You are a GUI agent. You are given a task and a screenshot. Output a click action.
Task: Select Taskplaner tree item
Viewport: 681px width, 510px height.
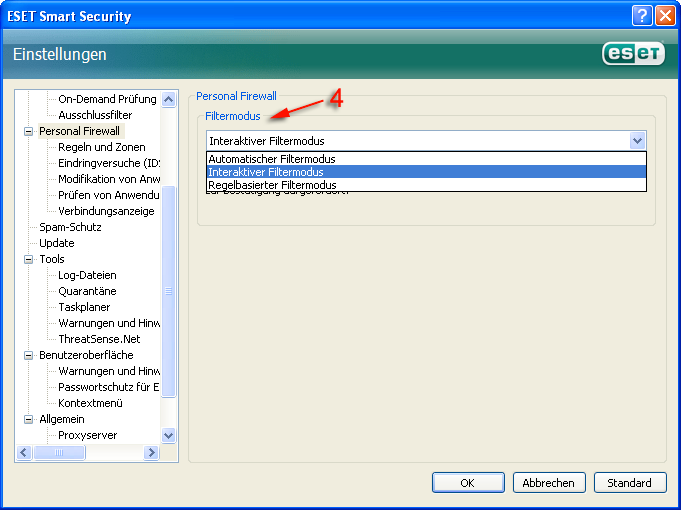coord(84,307)
